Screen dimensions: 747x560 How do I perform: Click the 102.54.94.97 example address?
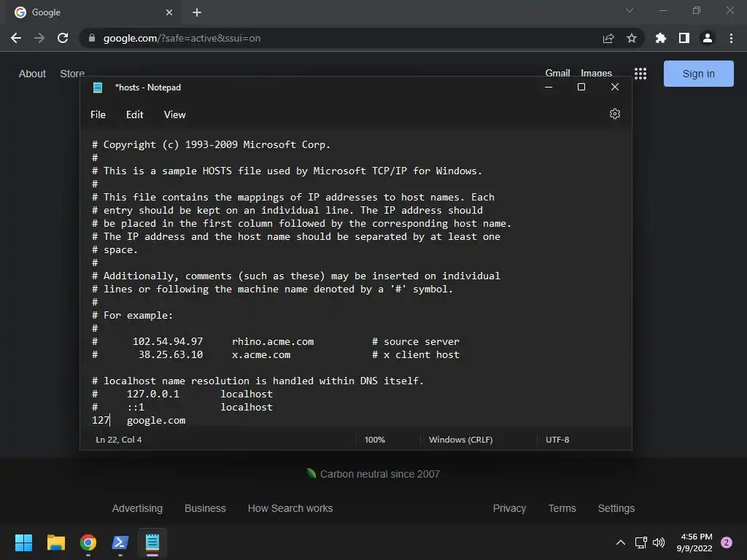(168, 341)
